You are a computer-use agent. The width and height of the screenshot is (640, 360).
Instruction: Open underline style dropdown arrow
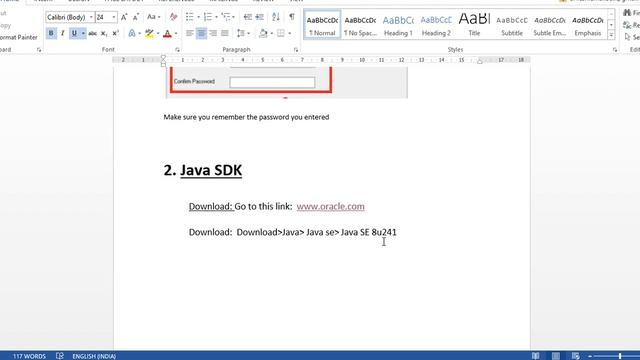[83, 33]
